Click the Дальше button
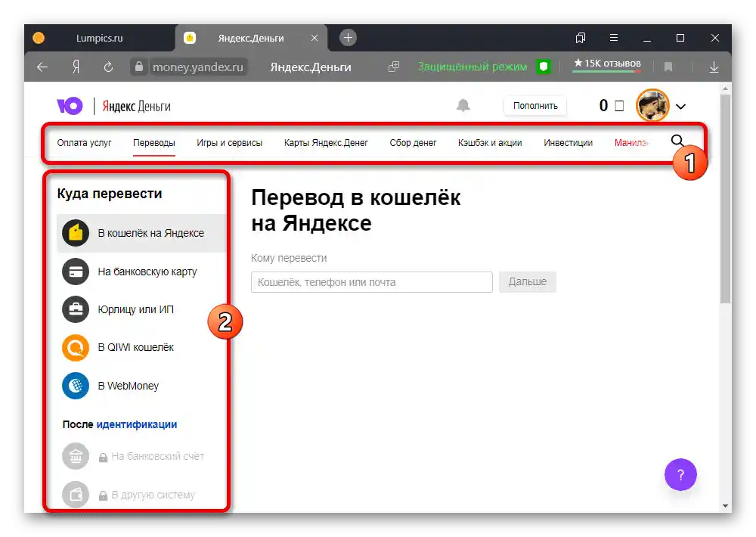This screenshot has width=756, height=537. tap(527, 281)
